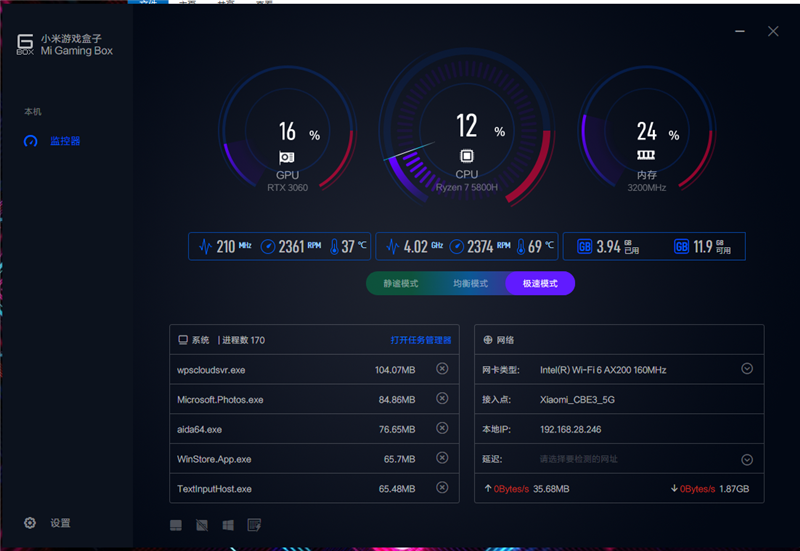Minimize the Mi Gaming Box window
This screenshot has width=800, height=551.
(740, 32)
